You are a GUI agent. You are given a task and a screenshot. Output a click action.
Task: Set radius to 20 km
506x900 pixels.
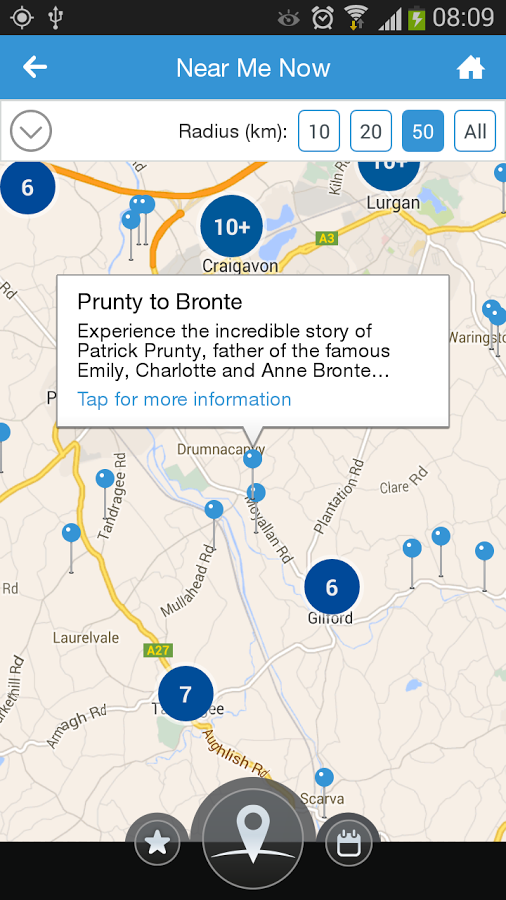click(371, 131)
